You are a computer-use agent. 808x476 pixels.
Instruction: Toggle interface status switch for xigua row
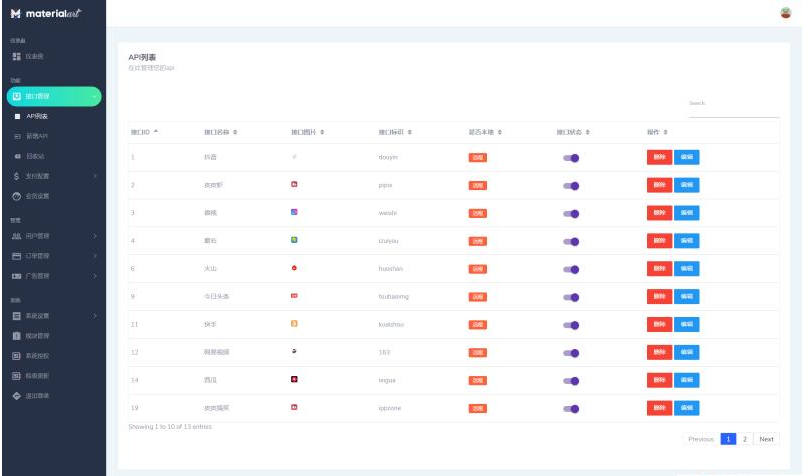tap(571, 380)
